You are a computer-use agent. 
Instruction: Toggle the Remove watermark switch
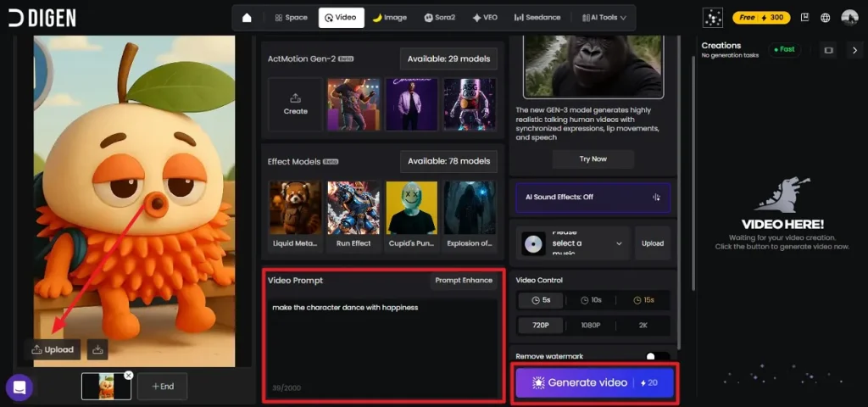click(x=658, y=356)
